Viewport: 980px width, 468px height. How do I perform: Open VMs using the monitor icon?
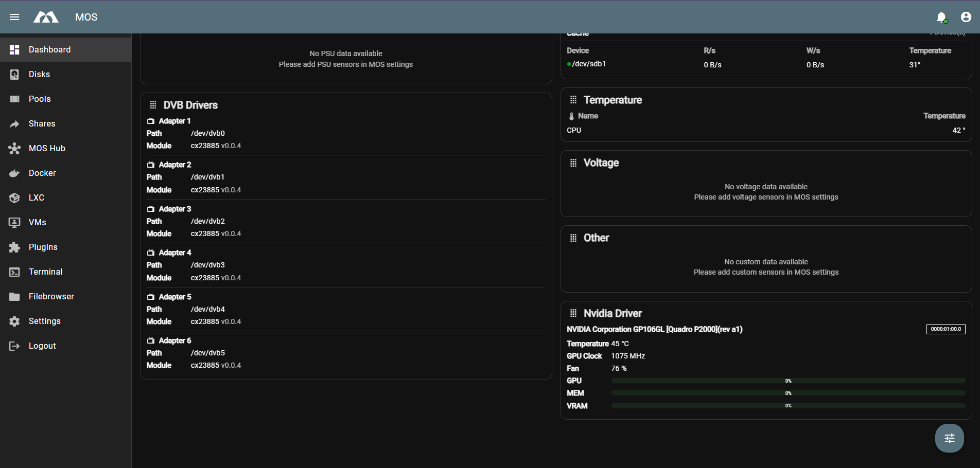tap(14, 222)
